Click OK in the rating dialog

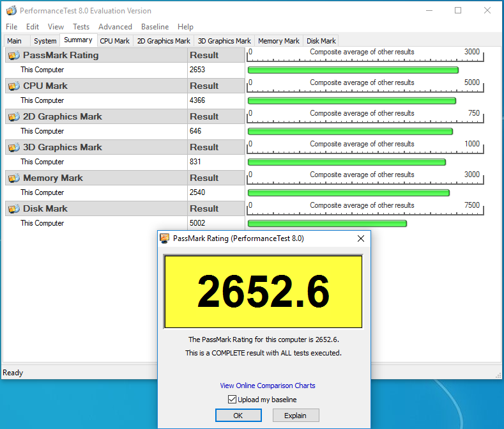(238, 415)
